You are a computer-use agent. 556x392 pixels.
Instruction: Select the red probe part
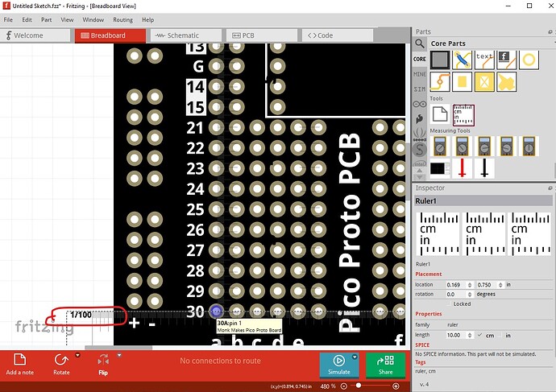click(462, 168)
